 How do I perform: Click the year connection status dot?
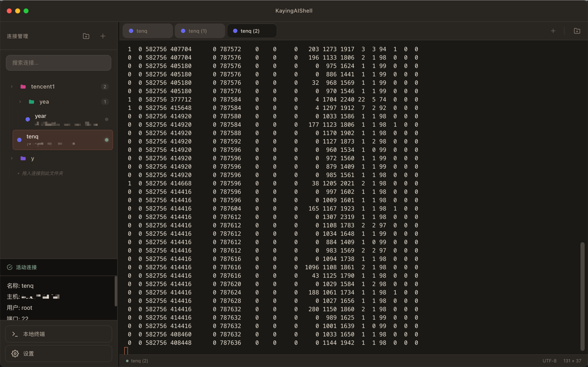106,119
